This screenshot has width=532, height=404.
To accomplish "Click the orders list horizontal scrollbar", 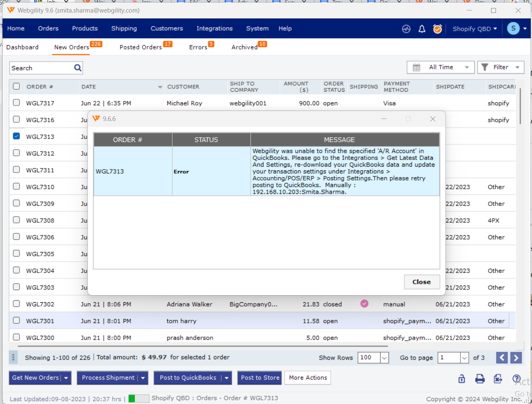I will coord(203,346).
